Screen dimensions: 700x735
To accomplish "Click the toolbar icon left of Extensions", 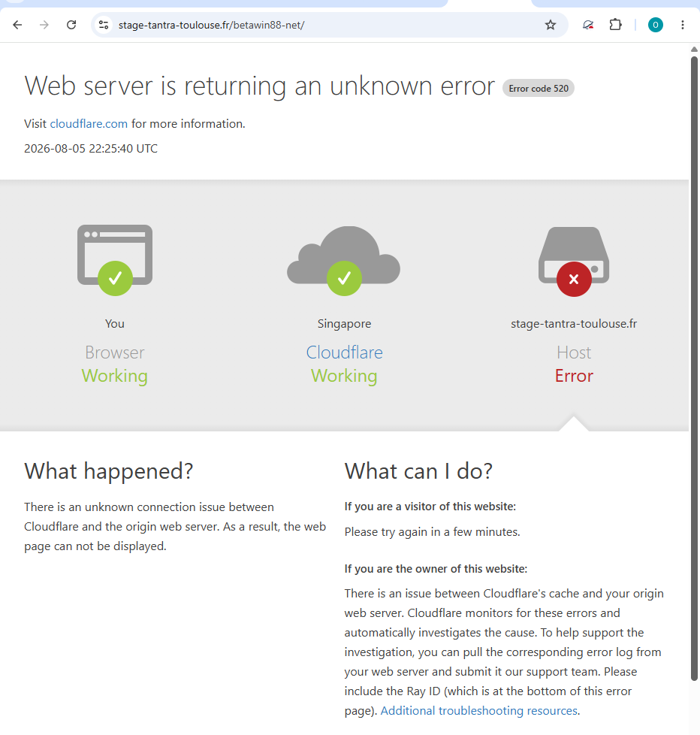I will (x=588, y=25).
